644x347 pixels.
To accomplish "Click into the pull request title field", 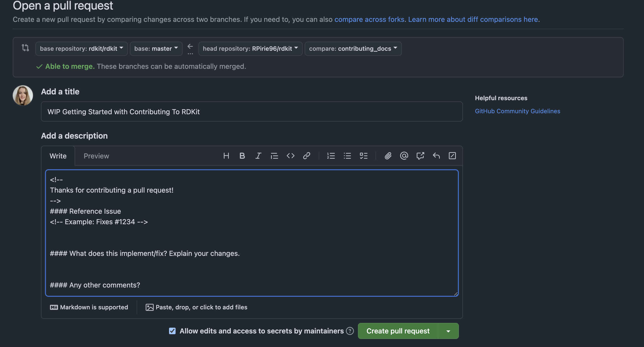I will (252, 111).
